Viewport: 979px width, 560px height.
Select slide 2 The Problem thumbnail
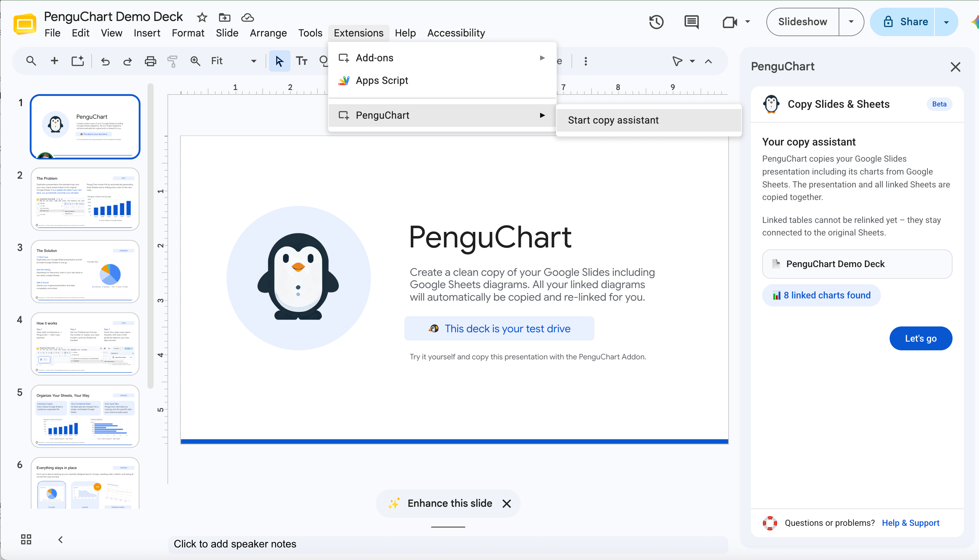pos(85,199)
